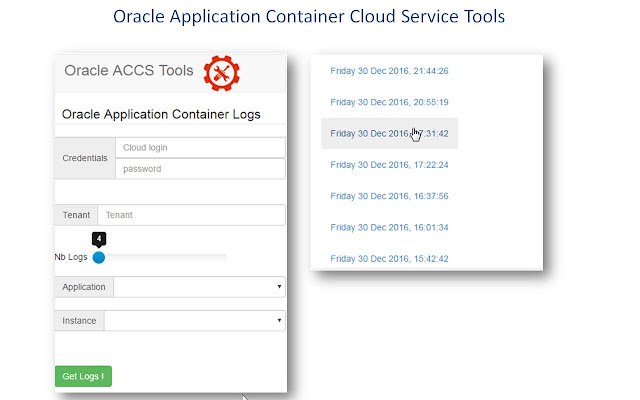Click the Oracle Application Container Cloud Service Tools title
This screenshot has height=400, width=640.
coord(309,16)
